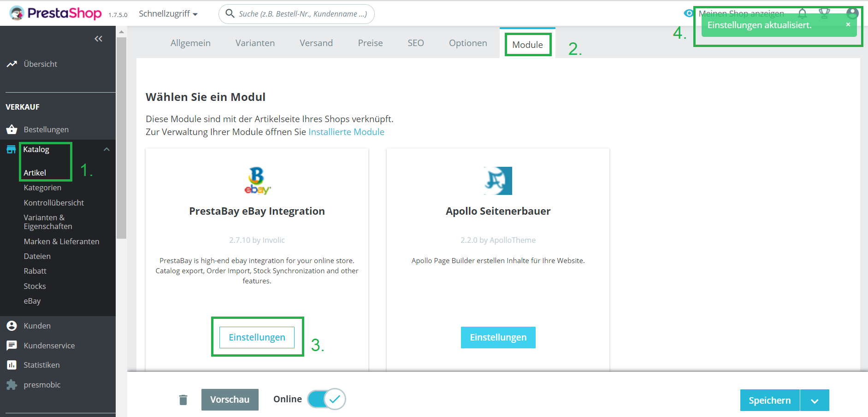Click the Apollo Seitenerbauer module logo
Image resolution: width=868 pixels, height=417 pixels.
pyautogui.click(x=498, y=181)
